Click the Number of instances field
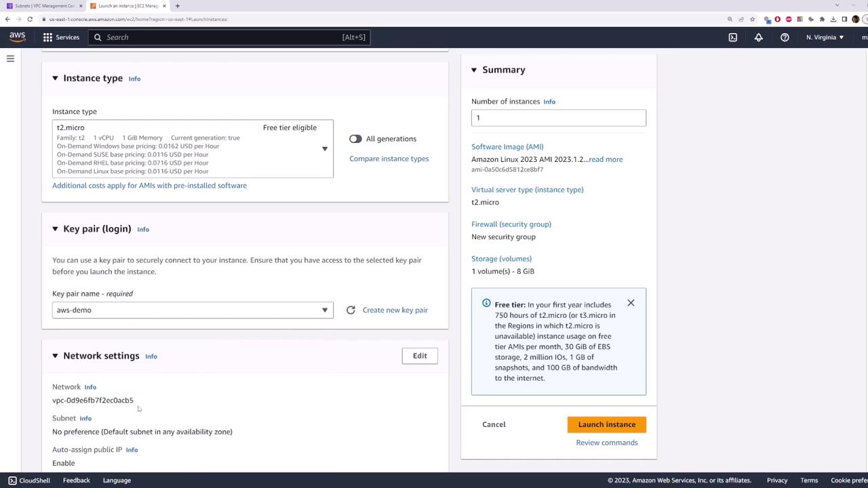The height and width of the screenshot is (488, 868). tap(559, 118)
